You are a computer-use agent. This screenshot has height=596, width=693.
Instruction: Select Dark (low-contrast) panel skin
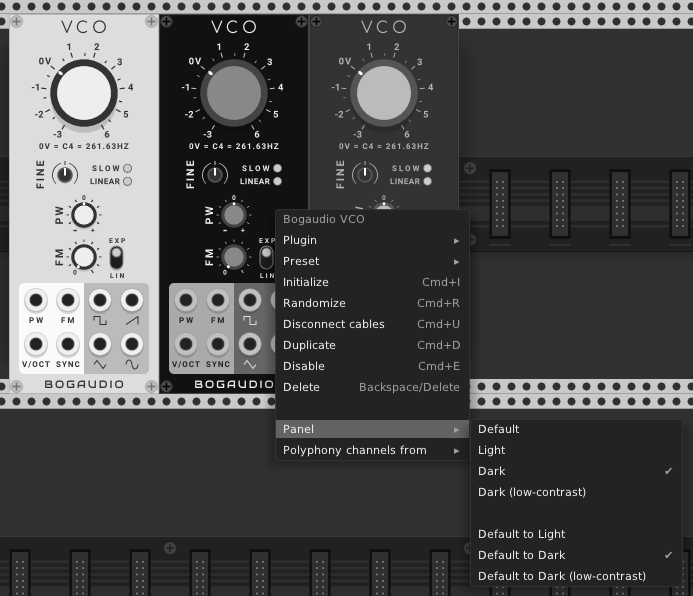(576, 492)
